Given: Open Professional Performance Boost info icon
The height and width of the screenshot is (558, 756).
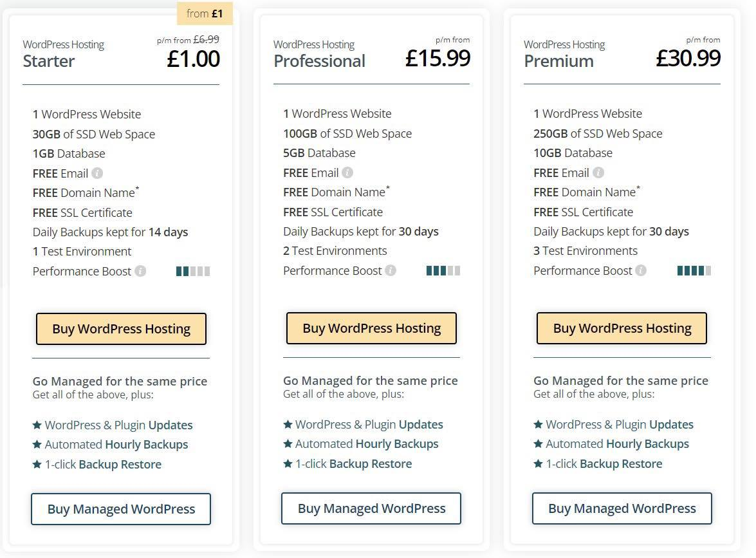Looking at the screenshot, I should pos(391,270).
